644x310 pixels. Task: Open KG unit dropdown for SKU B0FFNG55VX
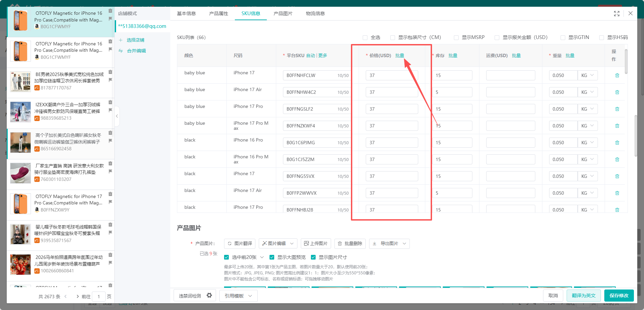click(x=587, y=176)
